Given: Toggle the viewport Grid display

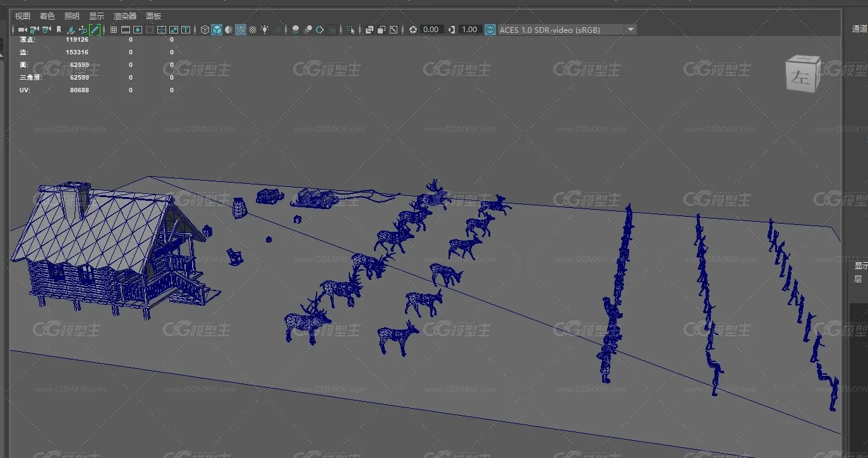Looking at the screenshot, I should pyautogui.click(x=113, y=30).
